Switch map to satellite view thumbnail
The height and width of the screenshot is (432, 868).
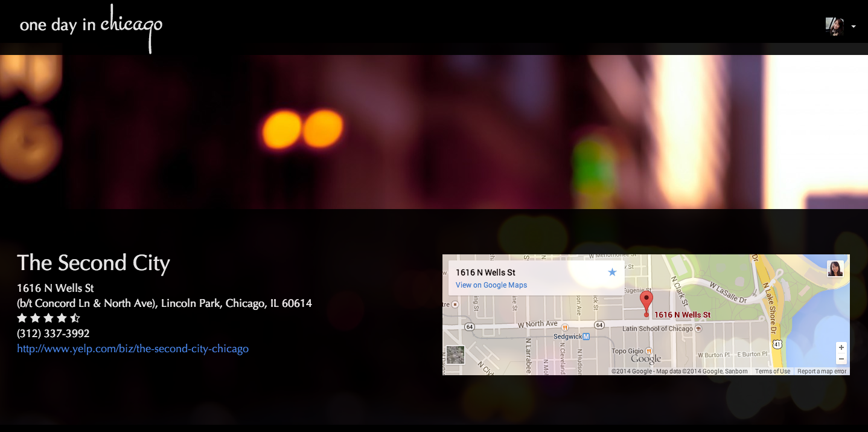pos(456,355)
